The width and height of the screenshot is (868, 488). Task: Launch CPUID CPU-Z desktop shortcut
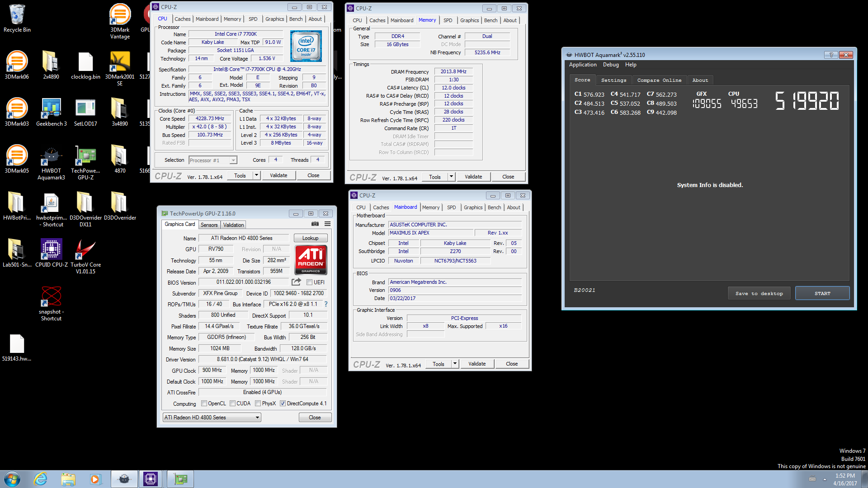51,253
